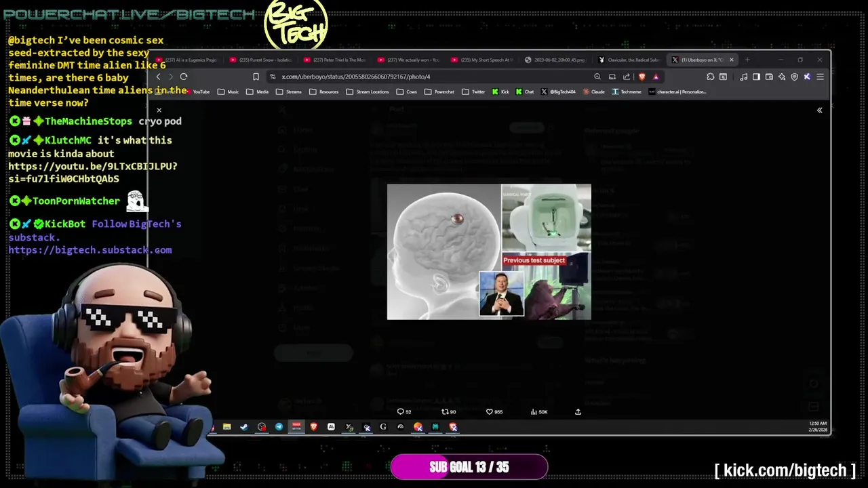Open the Stream Locations bookmarks folder
Viewport: 868px width, 488px height.
pyautogui.click(x=368, y=91)
